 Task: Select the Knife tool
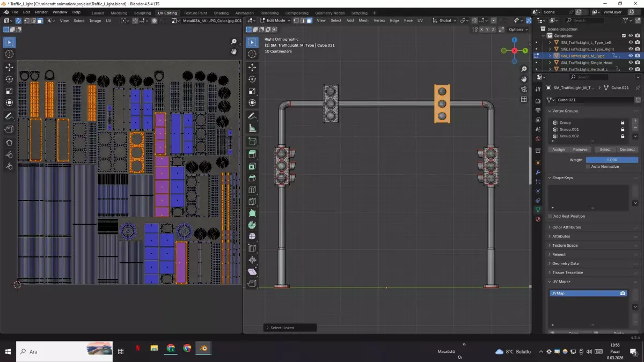click(252, 202)
